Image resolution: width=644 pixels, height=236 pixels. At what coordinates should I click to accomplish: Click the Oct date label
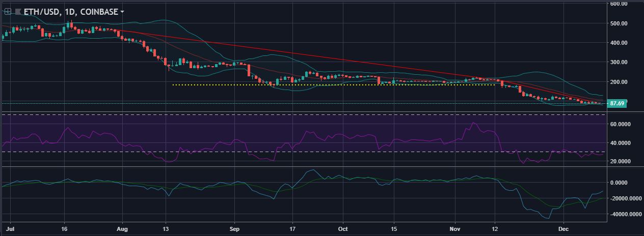(x=343, y=229)
